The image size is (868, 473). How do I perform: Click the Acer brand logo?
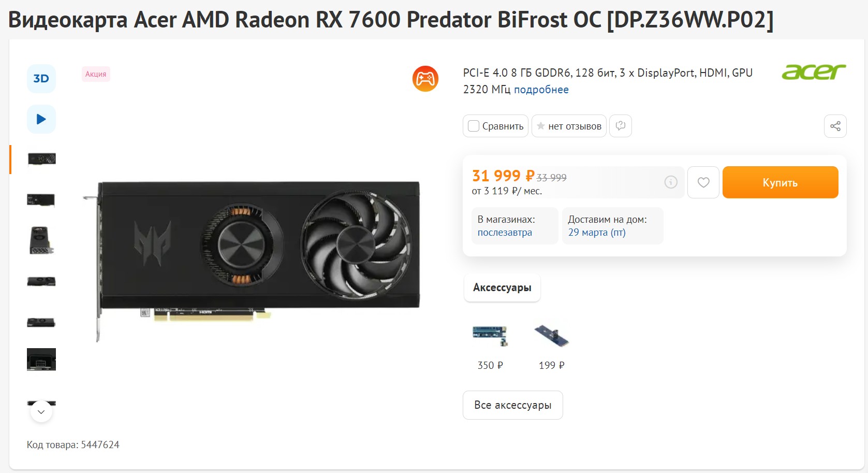813,72
